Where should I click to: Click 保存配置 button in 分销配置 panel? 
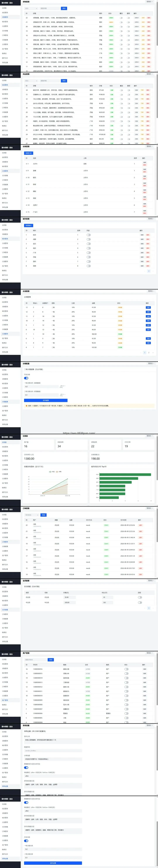tap(46, 400)
